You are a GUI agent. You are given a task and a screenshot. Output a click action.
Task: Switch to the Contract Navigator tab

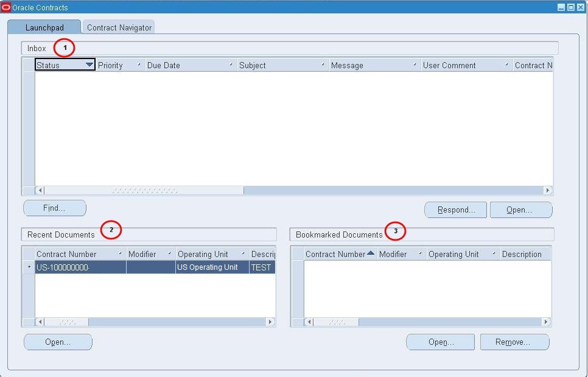(x=119, y=27)
